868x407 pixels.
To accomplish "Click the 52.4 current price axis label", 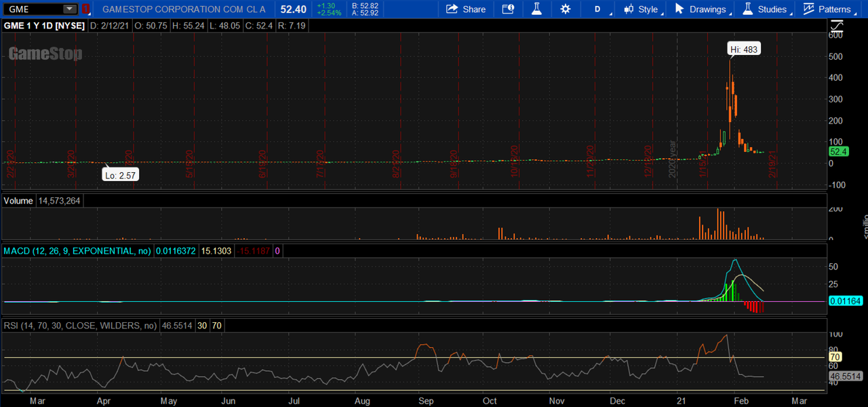I will [x=839, y=152].
